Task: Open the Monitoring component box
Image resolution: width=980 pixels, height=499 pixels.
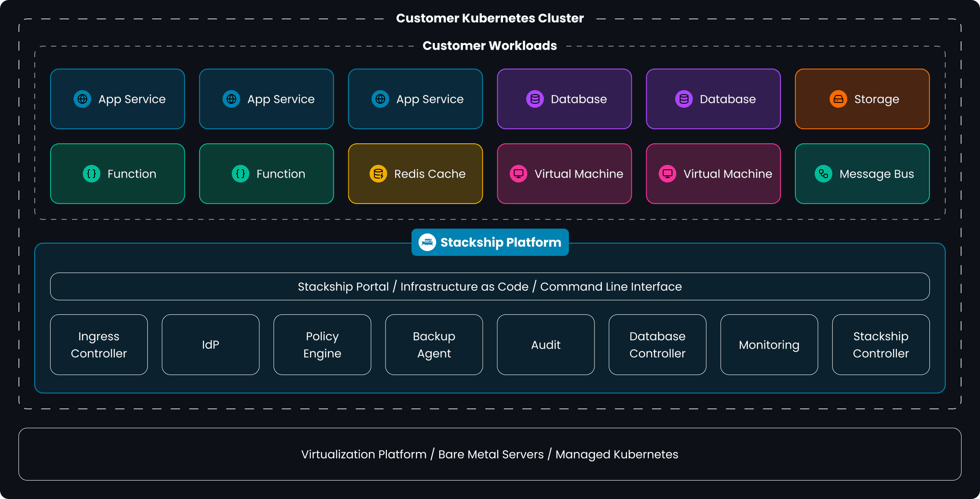Action: tap(769, 345)
